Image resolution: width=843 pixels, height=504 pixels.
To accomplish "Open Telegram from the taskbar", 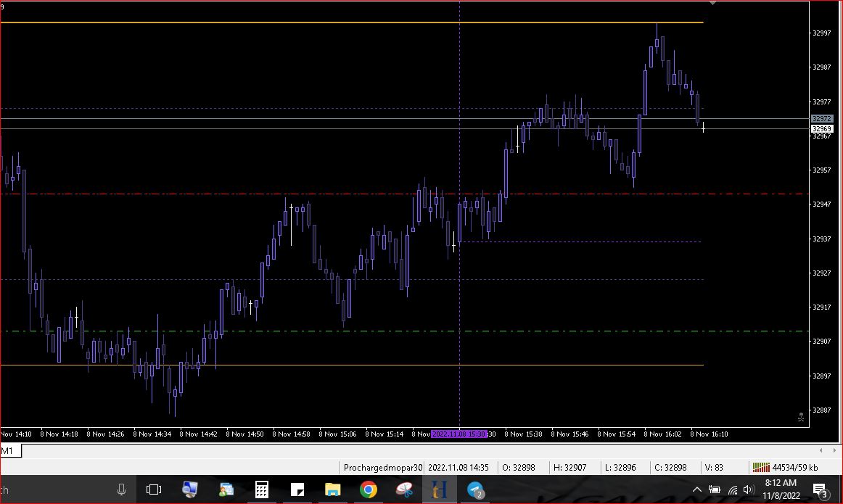I will (x=476, y=489).
